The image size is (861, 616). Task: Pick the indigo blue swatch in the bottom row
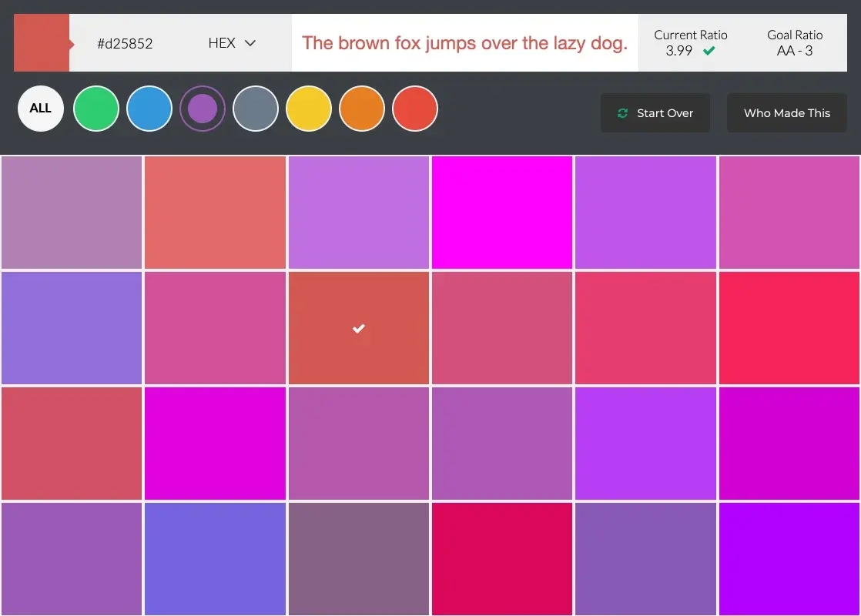click(216, 559)
